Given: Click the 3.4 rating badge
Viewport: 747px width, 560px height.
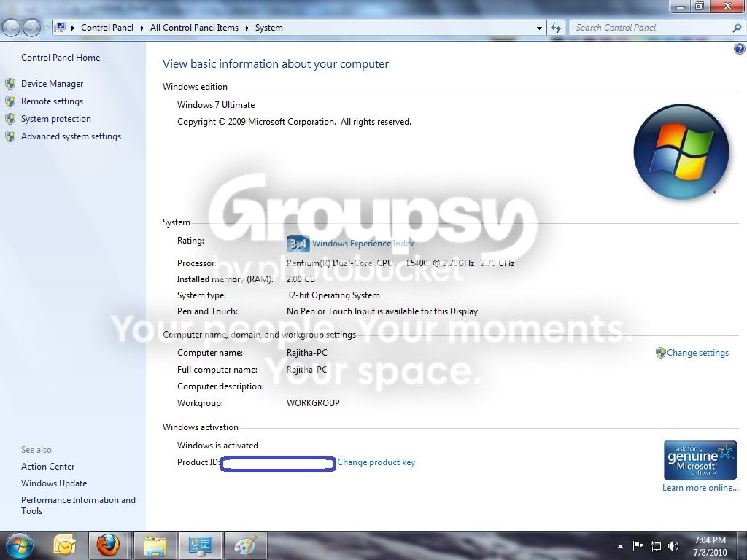Looking at the screenshot, I should click(298, 244).
